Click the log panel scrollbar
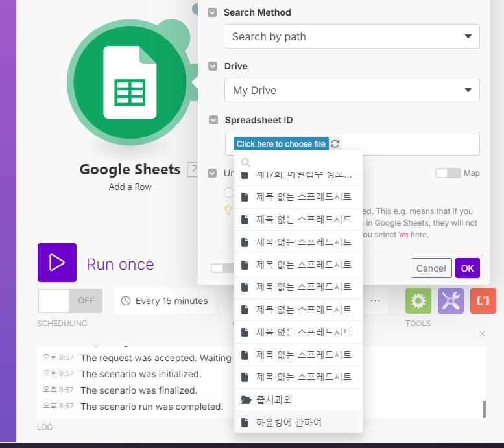 coord(484,409)
